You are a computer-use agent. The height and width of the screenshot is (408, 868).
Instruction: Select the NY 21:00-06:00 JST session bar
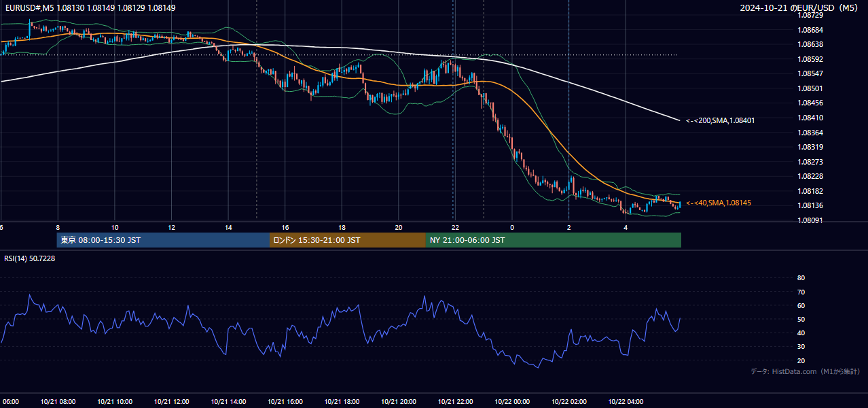click(554, 240)
